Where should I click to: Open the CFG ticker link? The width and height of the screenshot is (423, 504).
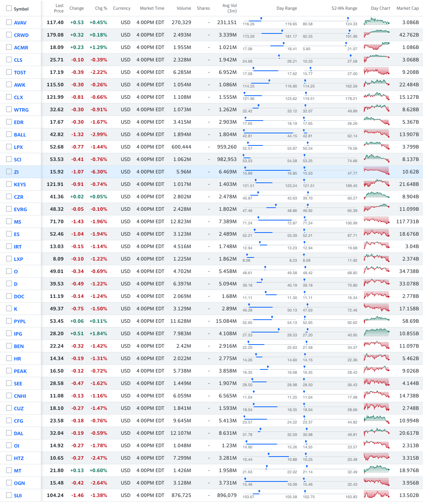[x=19, y=421]
